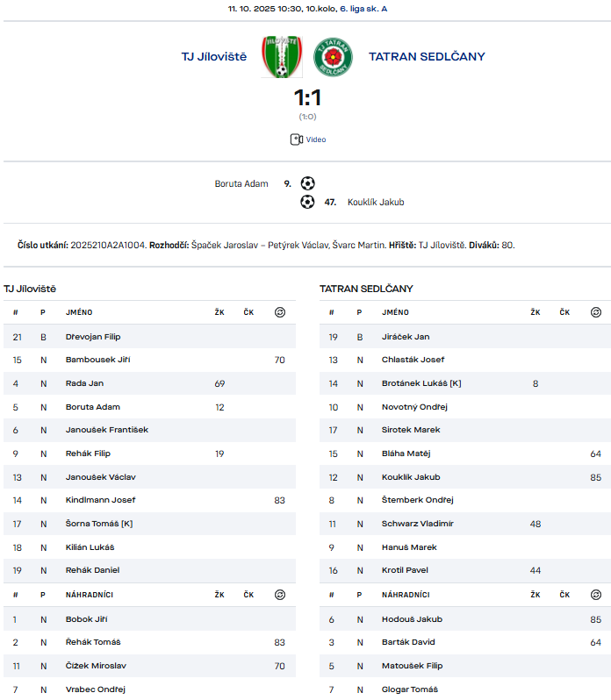The image size is (611, 700).
Task: Click the 1:1 final score
Action: pyautogui.click(x=307, y=97)
